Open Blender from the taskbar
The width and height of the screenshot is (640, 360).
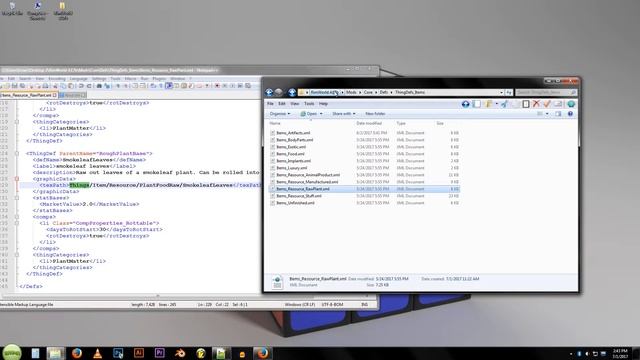pos(180,353)
